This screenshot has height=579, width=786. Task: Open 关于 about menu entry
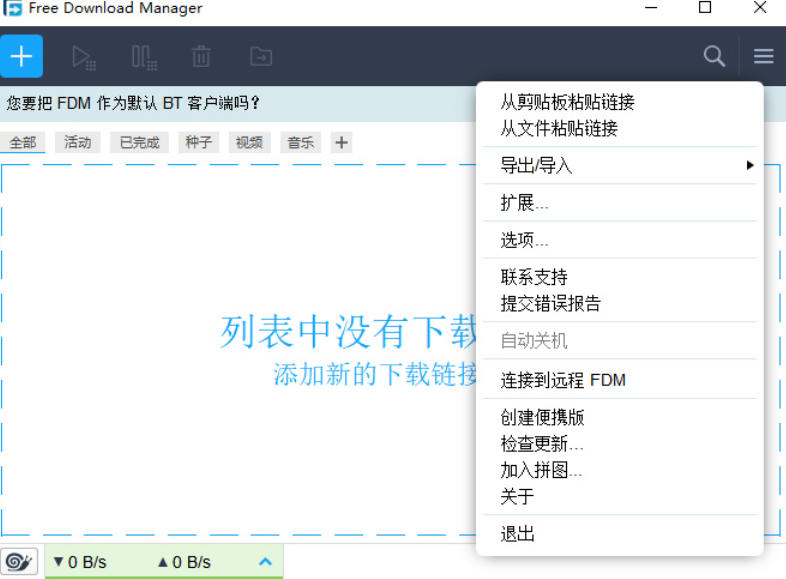[620, 497]
